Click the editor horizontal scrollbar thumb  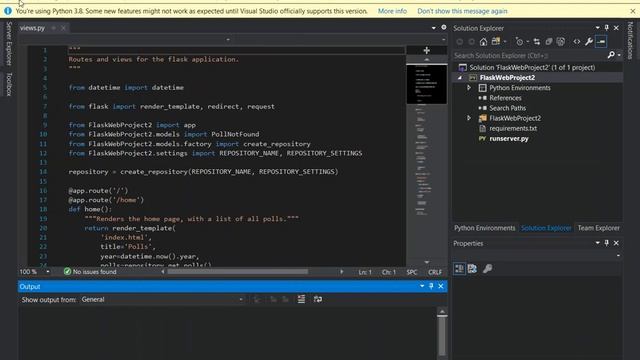pyautogui.click(x=238, y=272)
